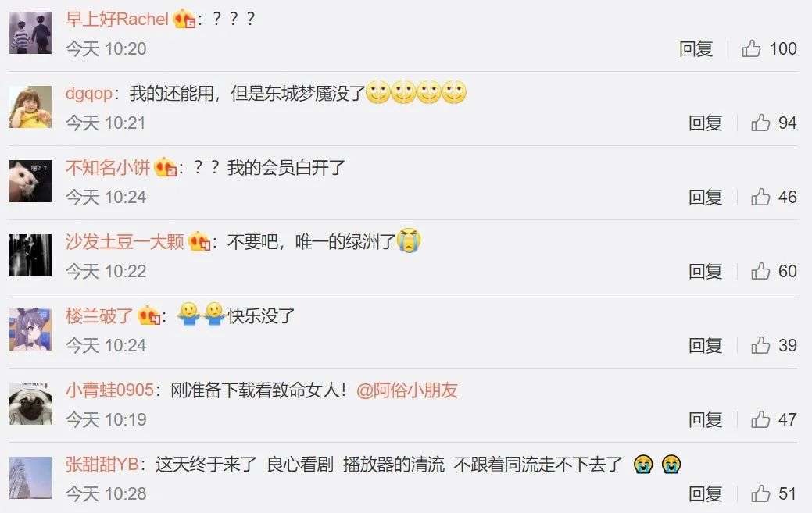Click the pug dog avatar of 小青蛙0905

(x=30, y=404)
